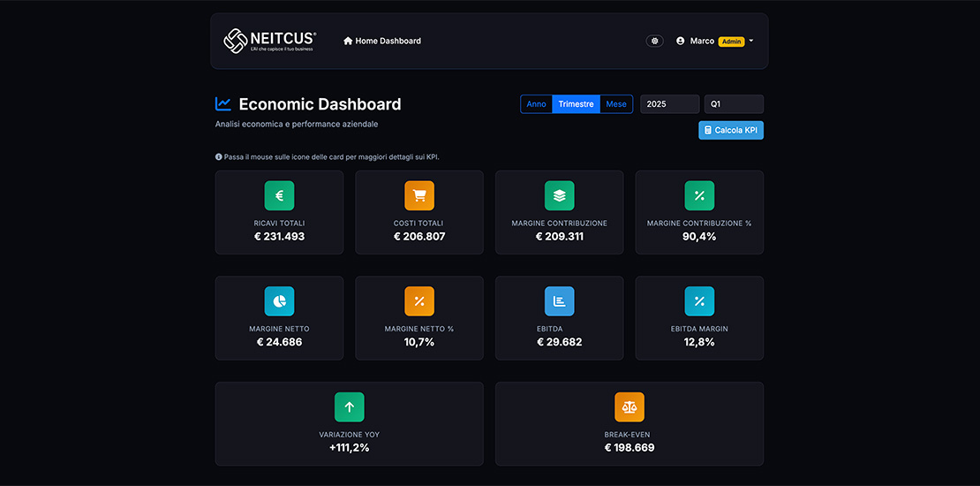This screenshot has height=486, width=980.
Task: Click the up arrow icon on Variazione YoY card
Action: click(x=350, y=407)
